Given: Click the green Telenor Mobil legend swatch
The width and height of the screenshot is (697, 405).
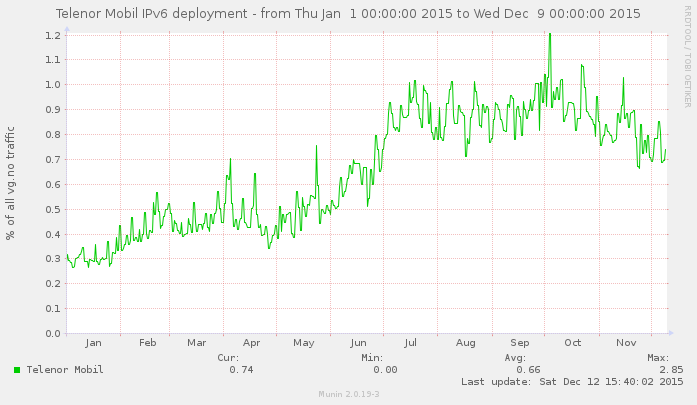Looking at the screenshot, I should point(17,370).
